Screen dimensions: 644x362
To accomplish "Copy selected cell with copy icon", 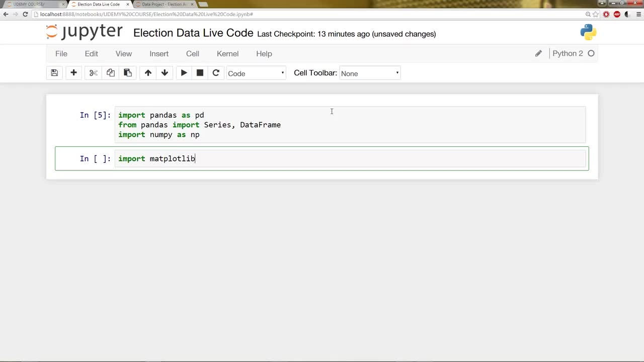I will click(111, 73).
